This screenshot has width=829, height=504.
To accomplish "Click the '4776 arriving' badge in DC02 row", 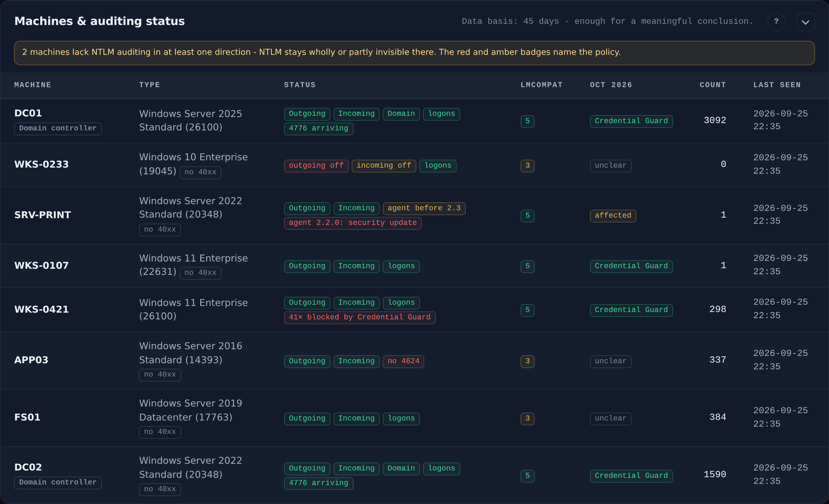I will click(318, 483).
